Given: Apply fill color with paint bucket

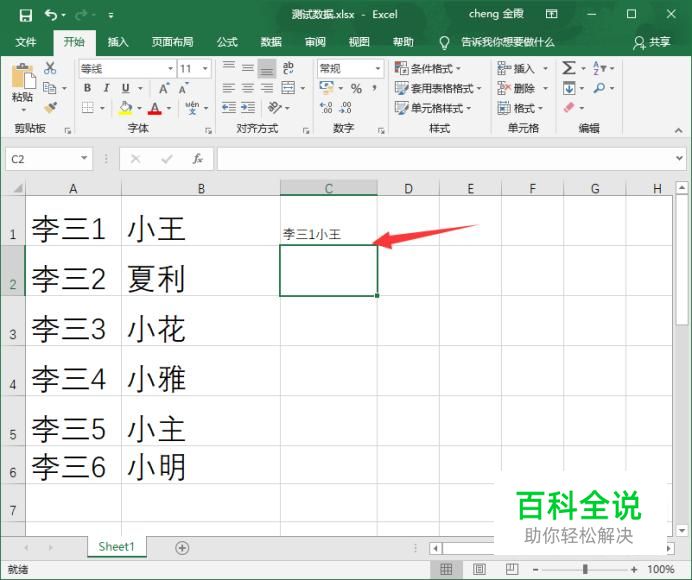Looking at the screenshot, I should tap(126, 108).
